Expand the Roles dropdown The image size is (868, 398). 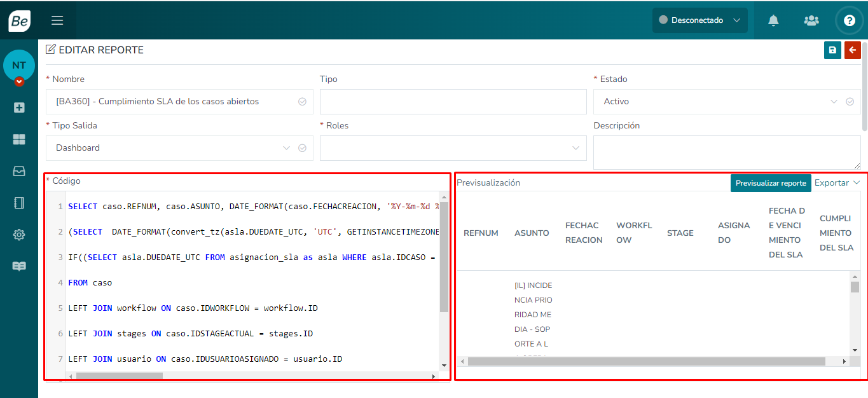[452, 148]
